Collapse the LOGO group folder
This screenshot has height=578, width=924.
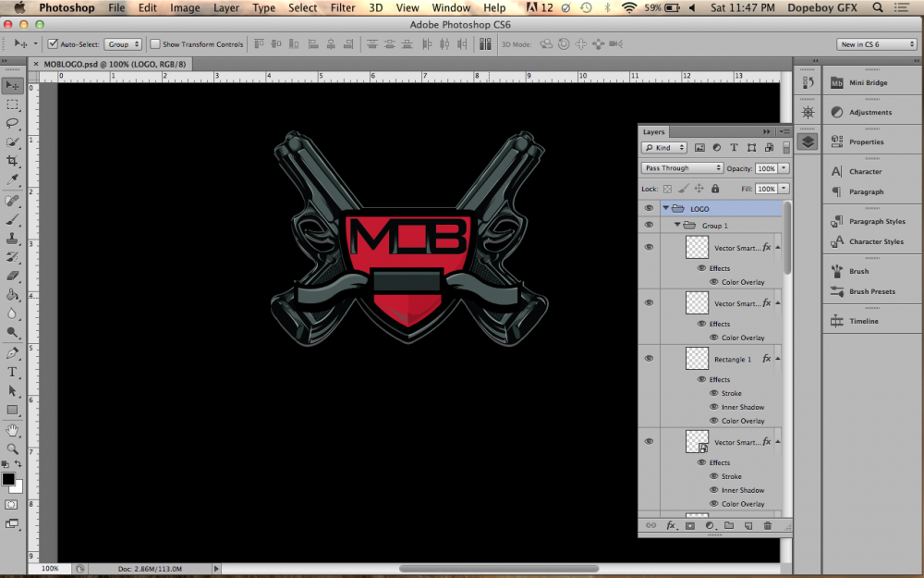tap(665, 209)
